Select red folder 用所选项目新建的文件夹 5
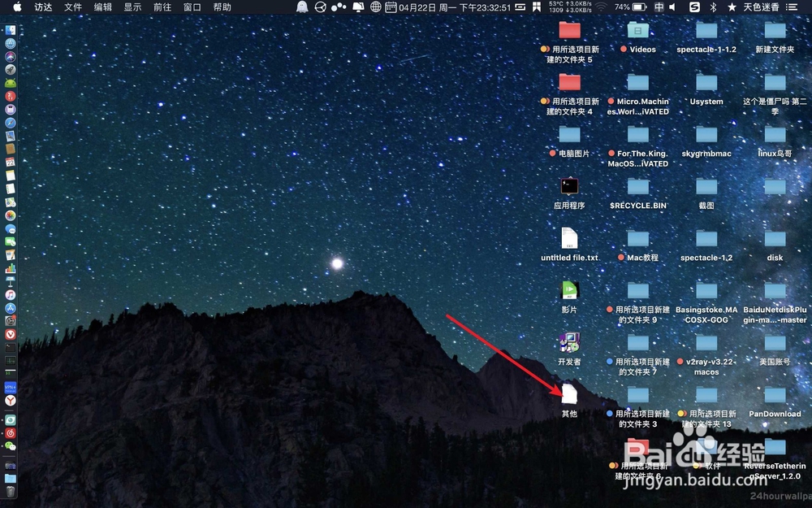 click(x=569, y=41)
